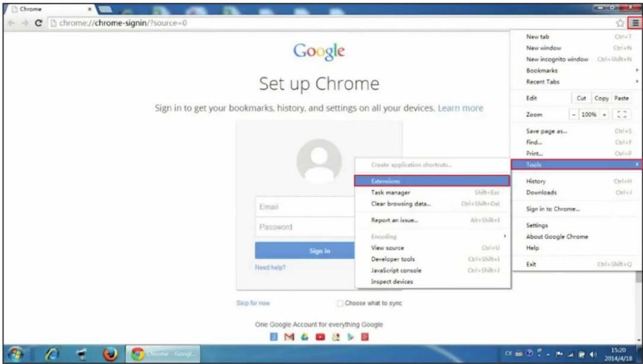This screenshot has width=643, height=364.
Task: Open History from the menu
Action: click(577, 181)
